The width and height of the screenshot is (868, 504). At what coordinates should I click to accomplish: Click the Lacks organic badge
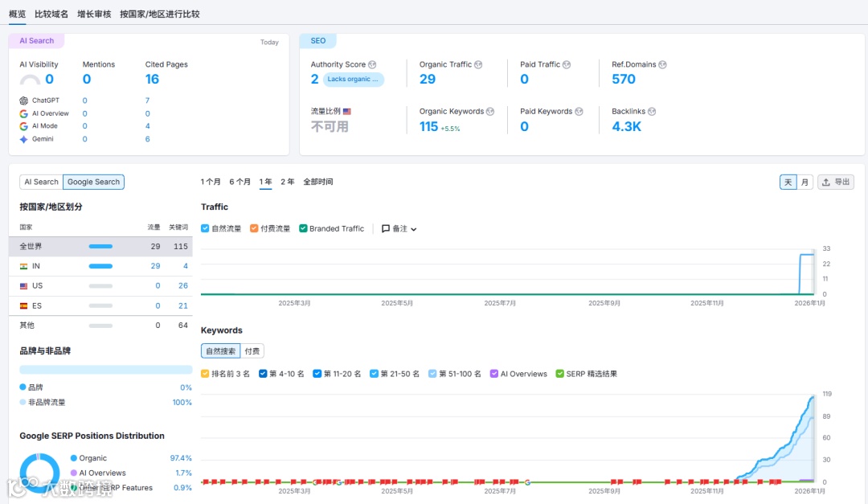click(x=353, y=80)
